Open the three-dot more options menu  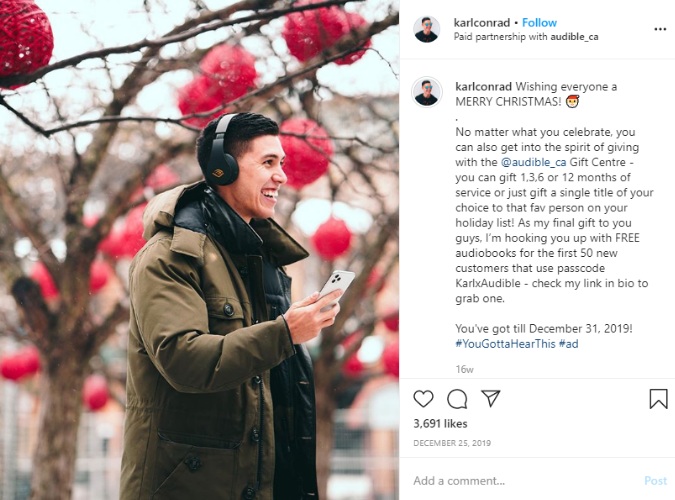pos(660,29)
